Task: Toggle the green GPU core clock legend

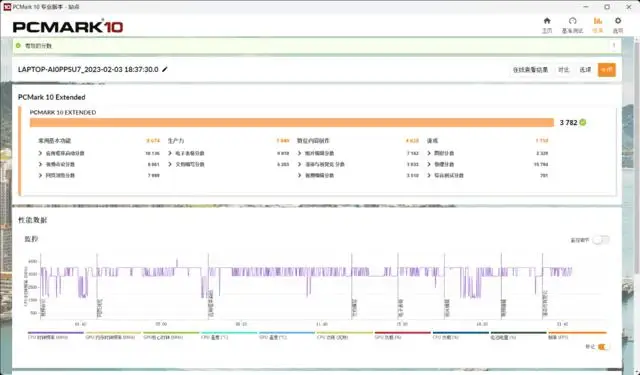Action: [x=171, y=335]
